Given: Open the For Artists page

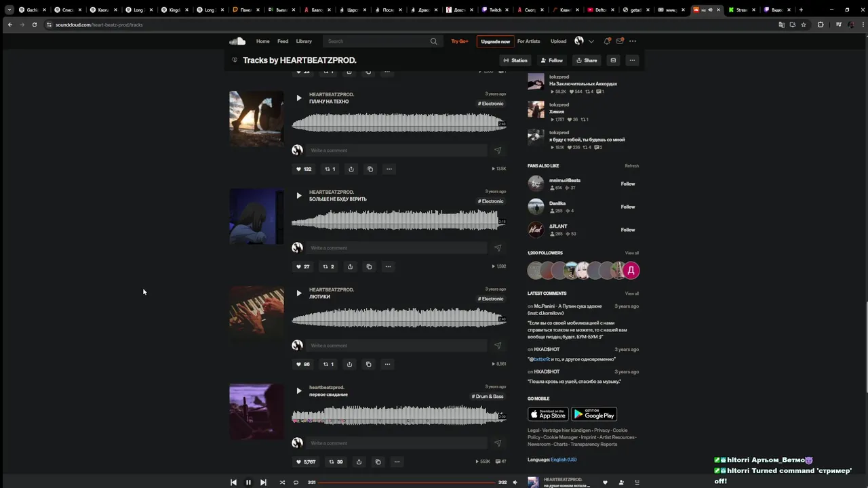Looking at the screenshot, I should tap(529, 41).
